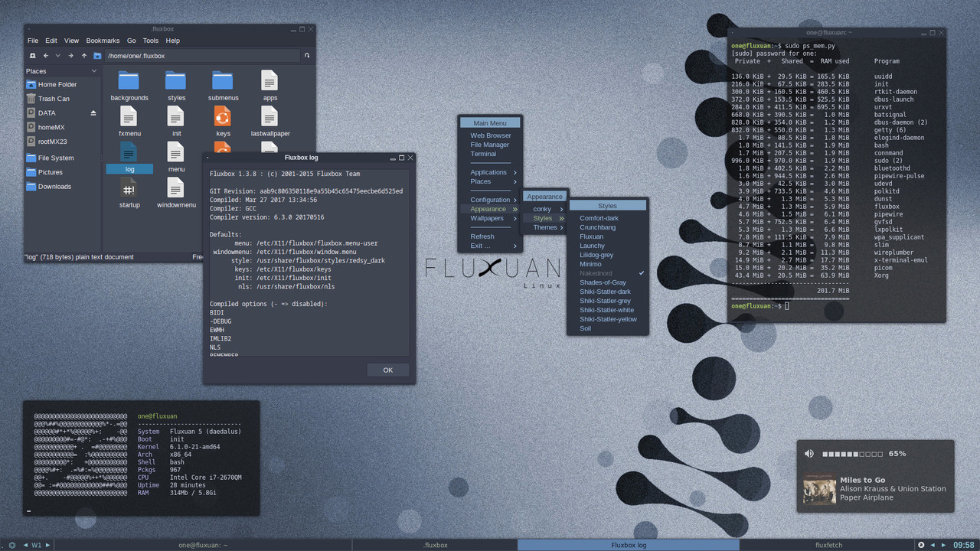Expand the Exit ... submenu
The width and height of the screenshot is (980, 551).
click(488, 246)
